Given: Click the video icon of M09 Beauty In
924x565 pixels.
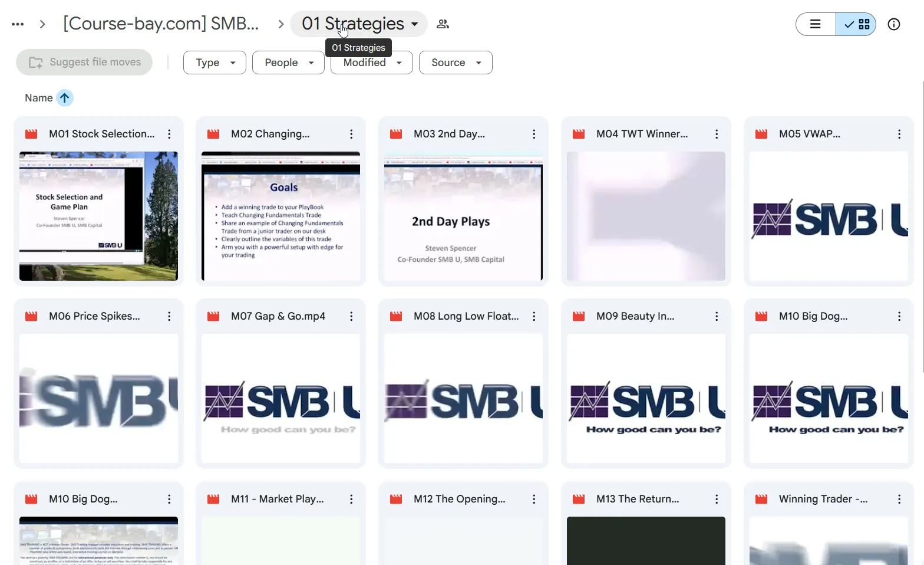Looking at the screenshot, I should pos(579,317).
